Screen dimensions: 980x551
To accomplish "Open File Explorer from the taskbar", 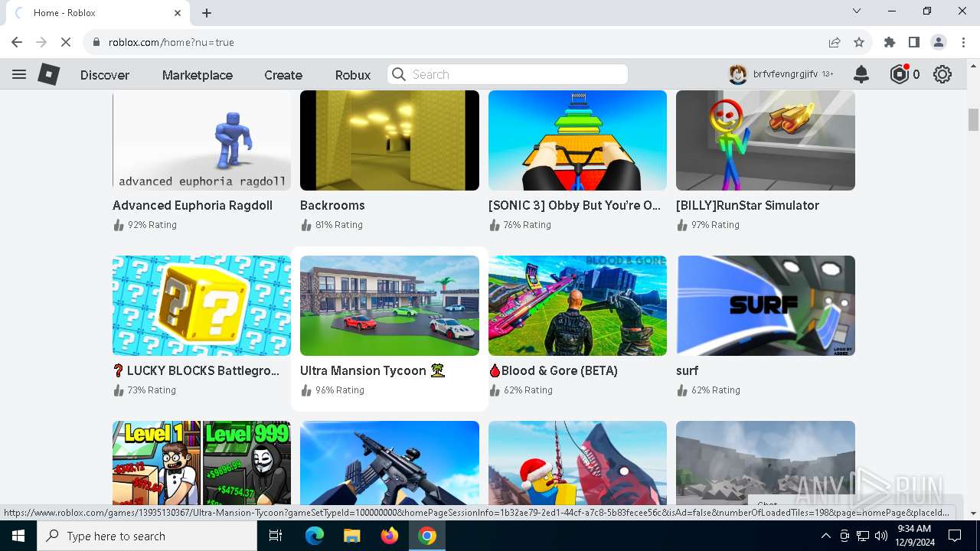I will (351, 536).
